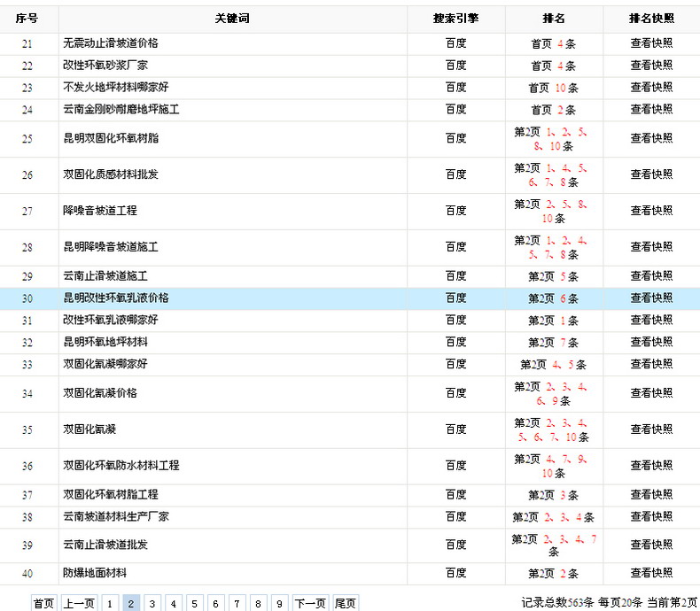700x611 pixels.
Task: Click 查看快照 for keyword 防爆地面材料
Action: [651, 573]
